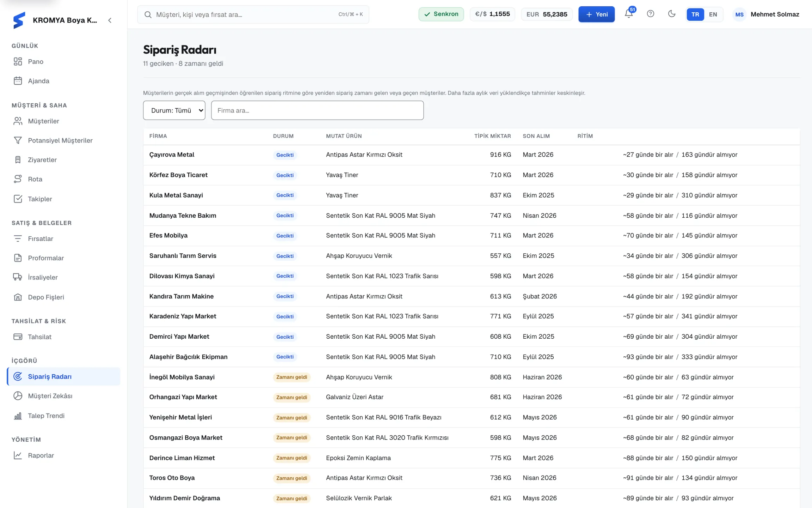This screenshot has height=508, width=812.
Task: Click Galvaniz Üzeri Astar product cell
Action: click(355, 397)
